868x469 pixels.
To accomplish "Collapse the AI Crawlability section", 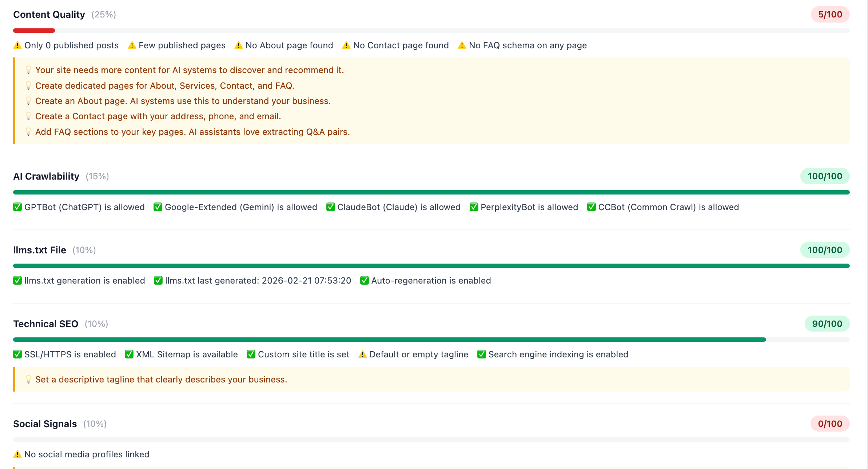I will pyautogui.click(x=46, y=176).
